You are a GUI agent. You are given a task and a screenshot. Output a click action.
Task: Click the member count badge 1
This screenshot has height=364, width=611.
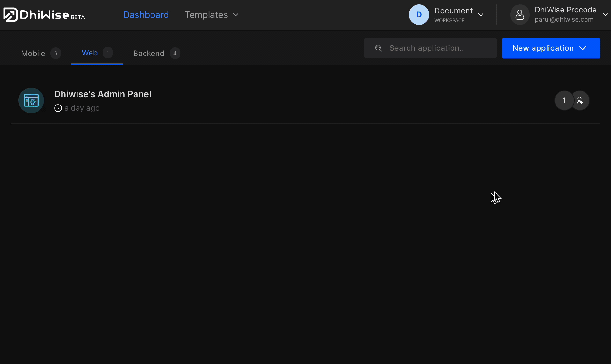pos(564,100)
